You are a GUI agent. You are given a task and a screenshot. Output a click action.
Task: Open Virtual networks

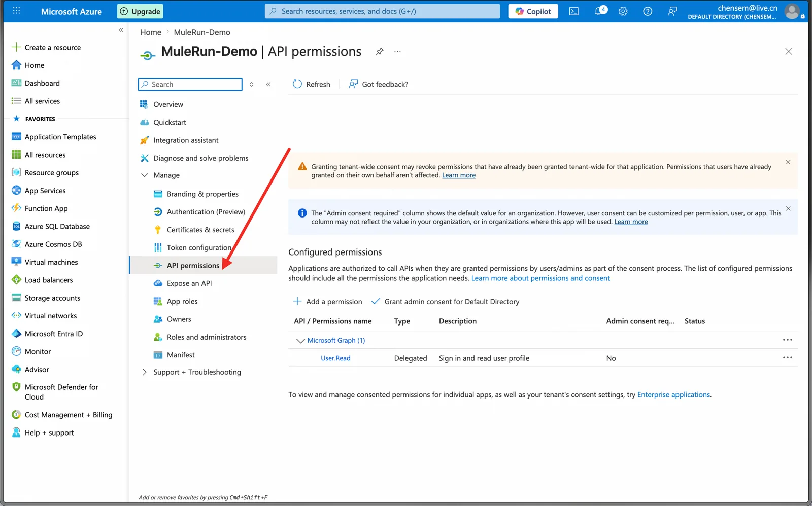[44, 316]
